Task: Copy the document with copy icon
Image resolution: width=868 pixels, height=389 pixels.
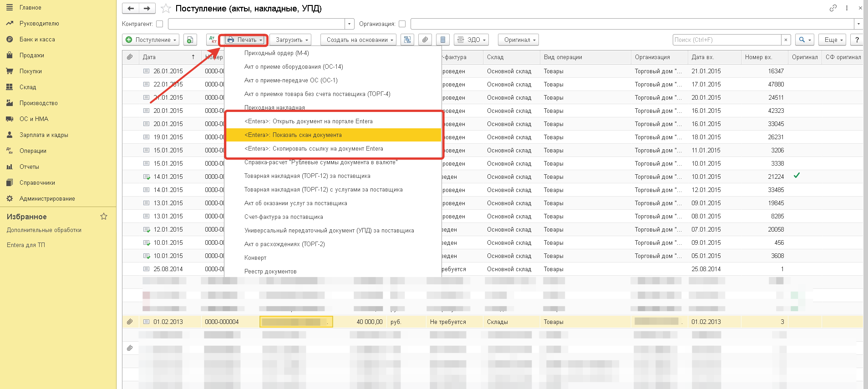Action: [190, 40]
